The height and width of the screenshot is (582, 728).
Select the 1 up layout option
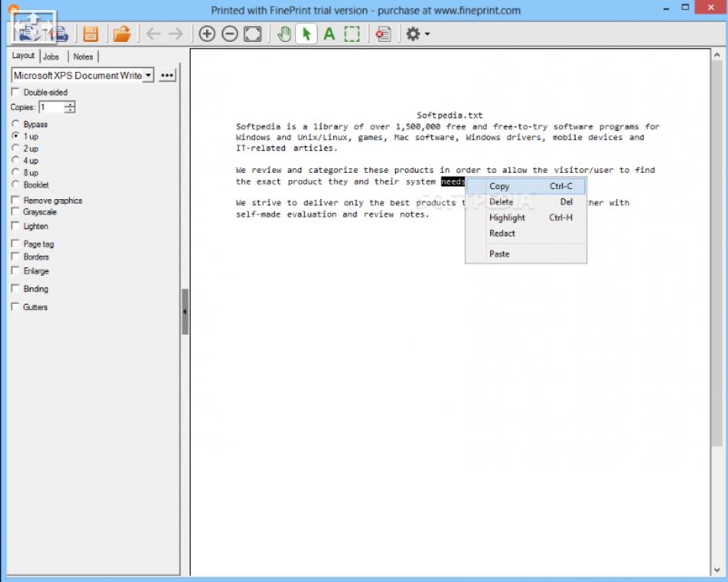15,136
